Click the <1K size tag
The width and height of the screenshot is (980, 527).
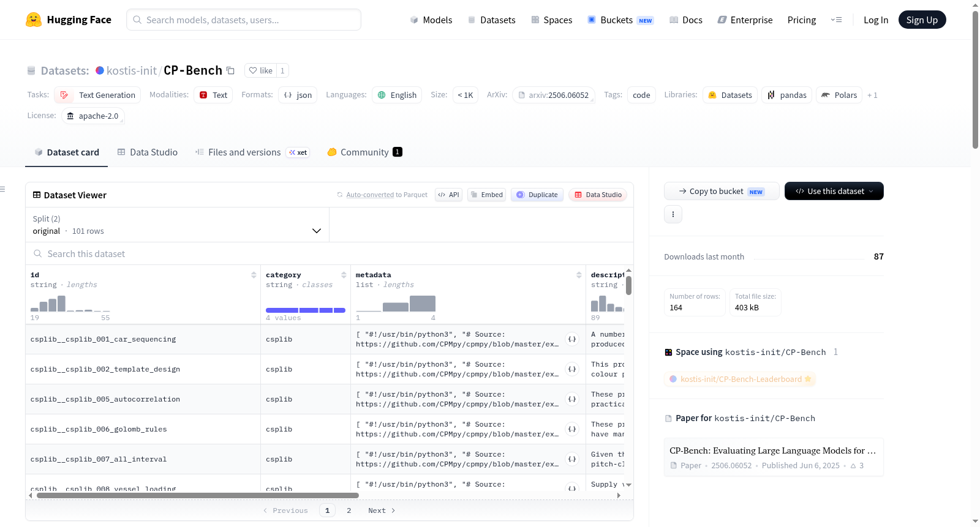click(x=466, y=95)
